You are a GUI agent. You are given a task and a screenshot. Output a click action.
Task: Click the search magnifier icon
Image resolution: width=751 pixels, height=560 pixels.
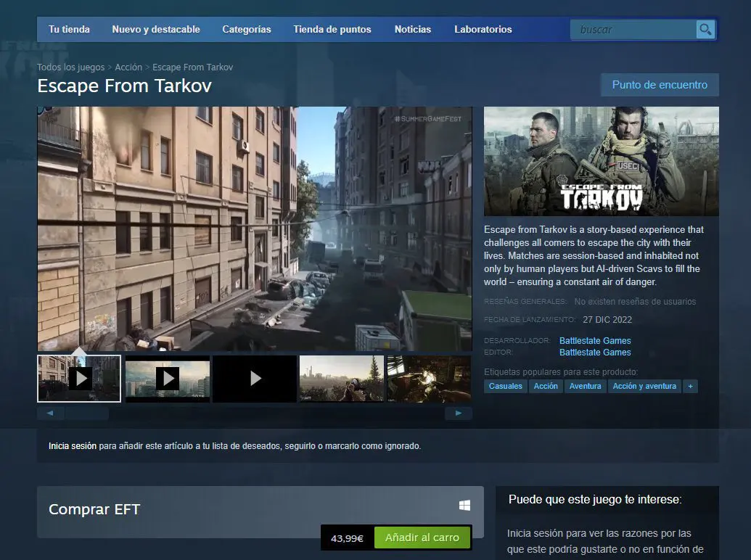pos(705,30)
